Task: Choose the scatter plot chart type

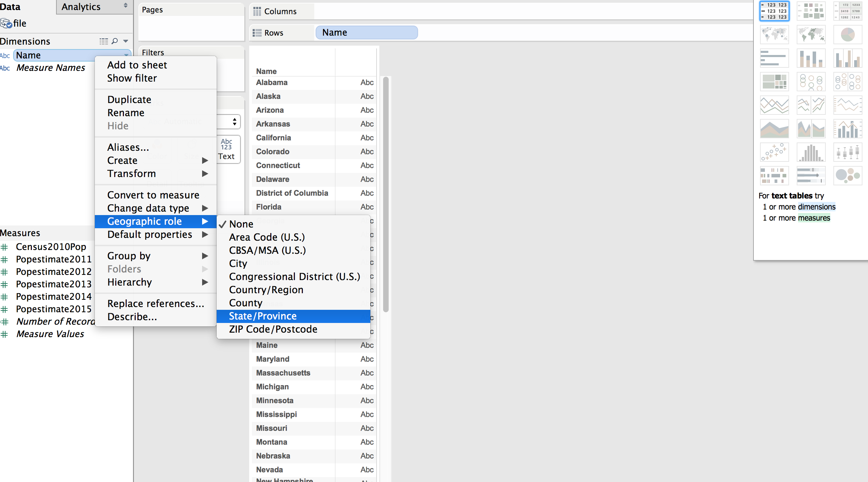Action: (774, 152)
